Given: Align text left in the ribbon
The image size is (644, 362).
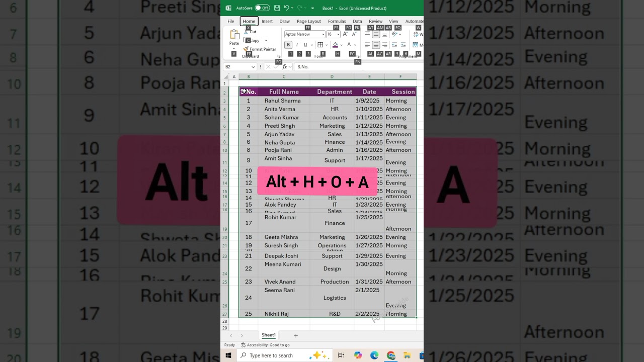Looking at the screenshot, I should click(x=367, y=45).
